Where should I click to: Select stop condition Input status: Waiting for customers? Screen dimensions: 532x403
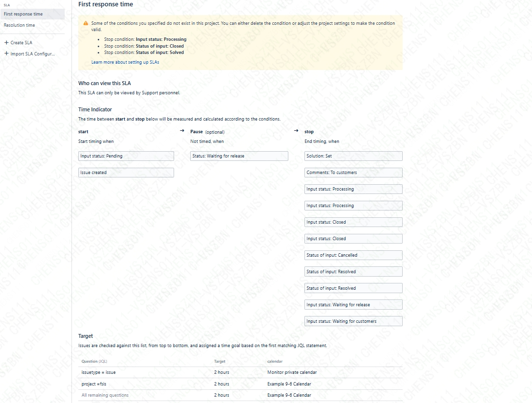point(354,321)
